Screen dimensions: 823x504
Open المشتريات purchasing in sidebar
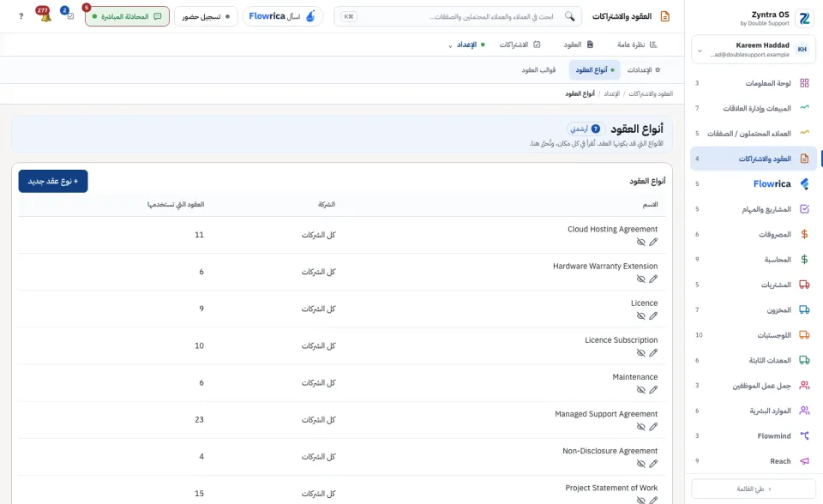coord(754,285)
